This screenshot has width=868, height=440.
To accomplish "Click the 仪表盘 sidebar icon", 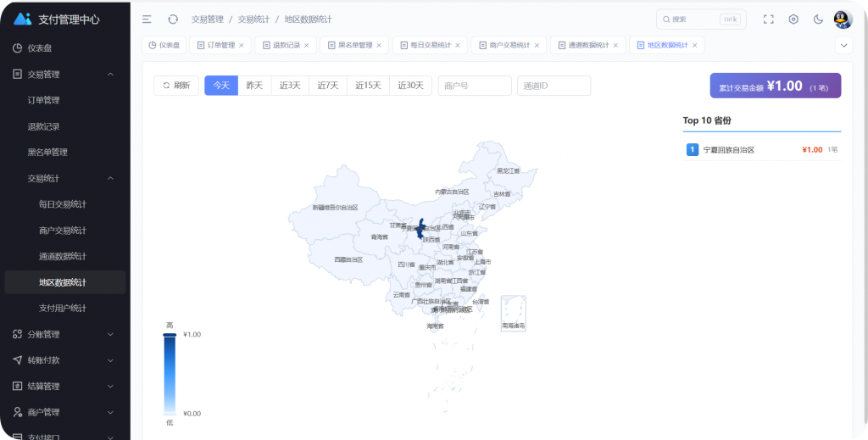I will [17, 48].
